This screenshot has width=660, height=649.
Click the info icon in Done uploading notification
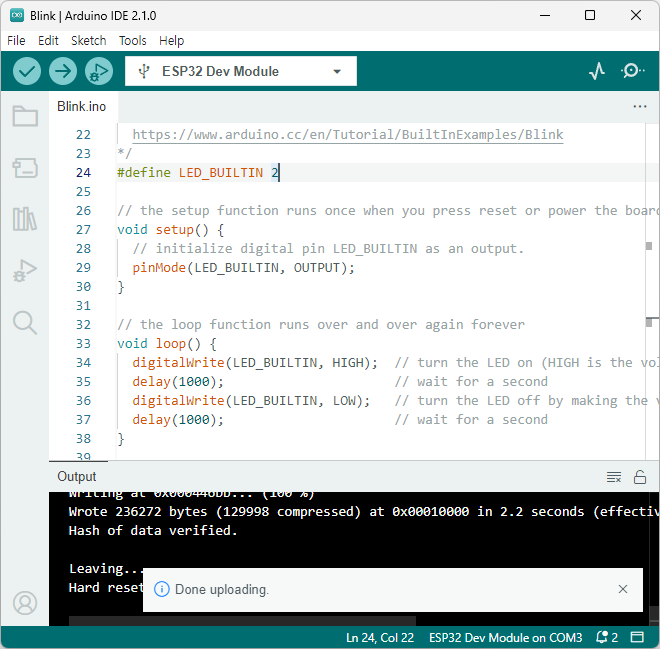tap(162, 589)
